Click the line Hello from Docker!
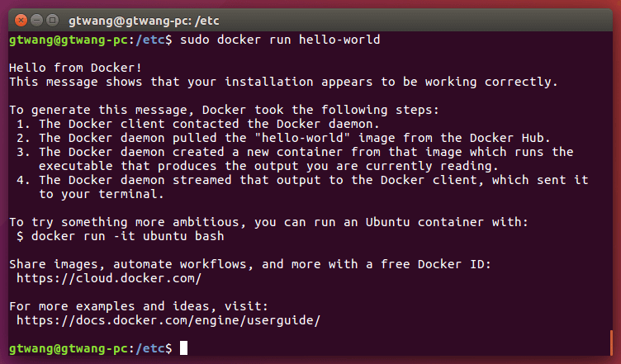Screen dimensions: 621x364 (75, 68)
